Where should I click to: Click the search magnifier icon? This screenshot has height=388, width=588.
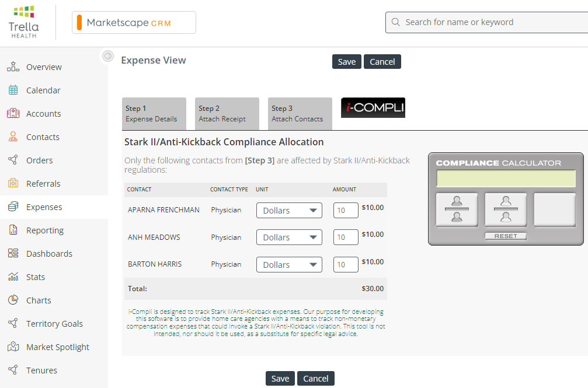coord(396,22)
